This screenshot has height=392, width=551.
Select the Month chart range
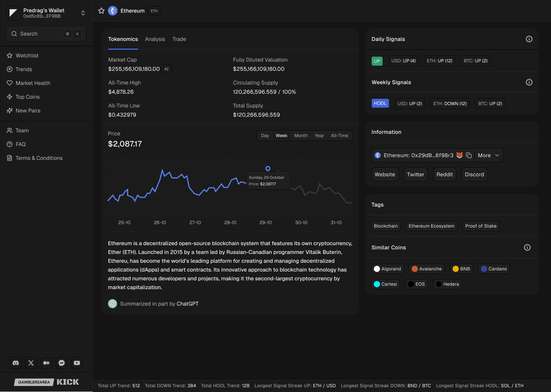301,136
